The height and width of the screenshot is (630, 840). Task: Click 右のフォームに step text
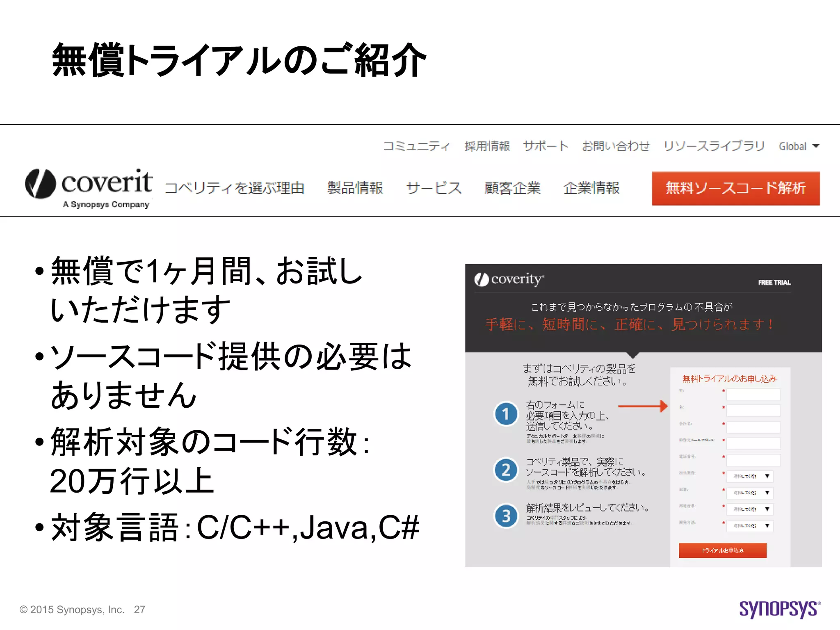pyautogui.click(x=555, y=405)
